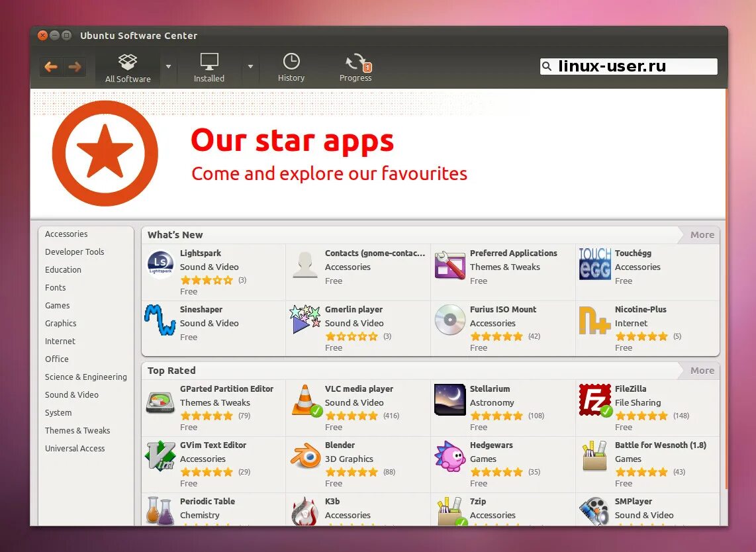The image size is (756, 552).
Task: Click More in What's New section
Action: (702, 235)
